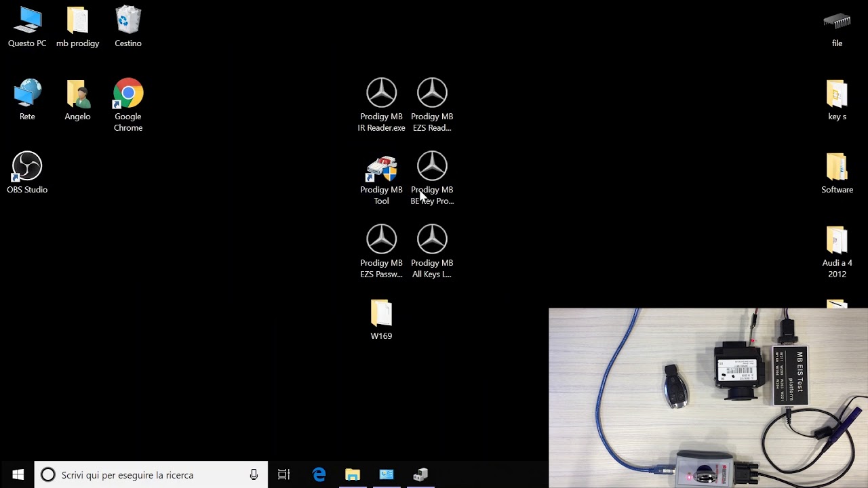The image size is (868, 488).
Task: Switch to the blue window taskbar app
Action: click(387, 474)
